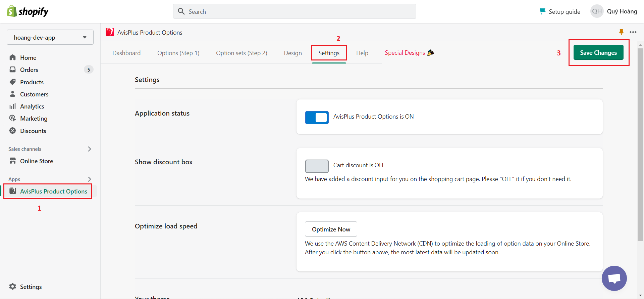Click the Quý Hoàng account name
Screen dimensions: 644x299
coord(622,11)
